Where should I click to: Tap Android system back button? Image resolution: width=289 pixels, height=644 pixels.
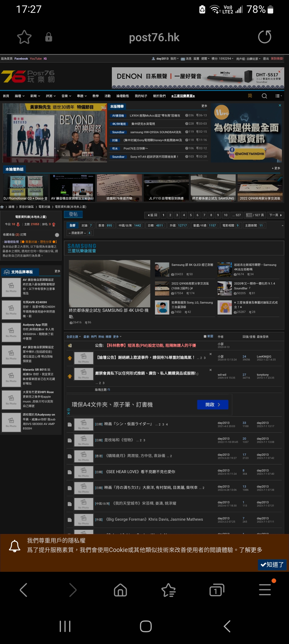tap(227, 626)
